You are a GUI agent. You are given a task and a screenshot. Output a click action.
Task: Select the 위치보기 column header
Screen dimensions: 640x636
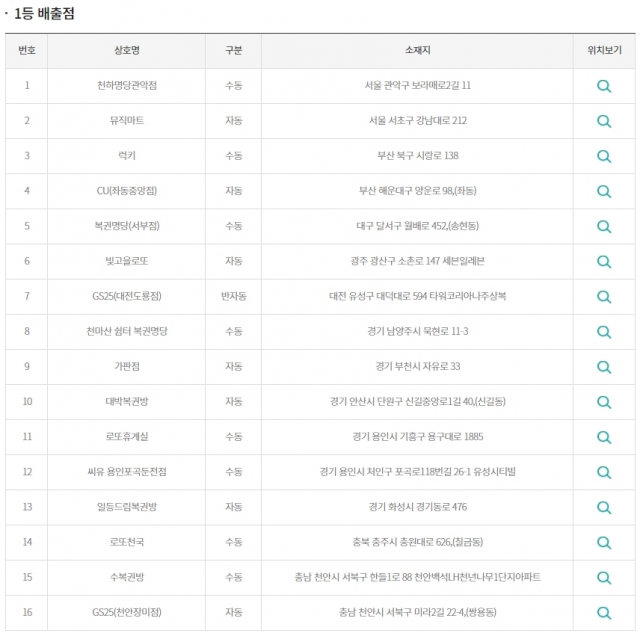[x=604, y=50]
